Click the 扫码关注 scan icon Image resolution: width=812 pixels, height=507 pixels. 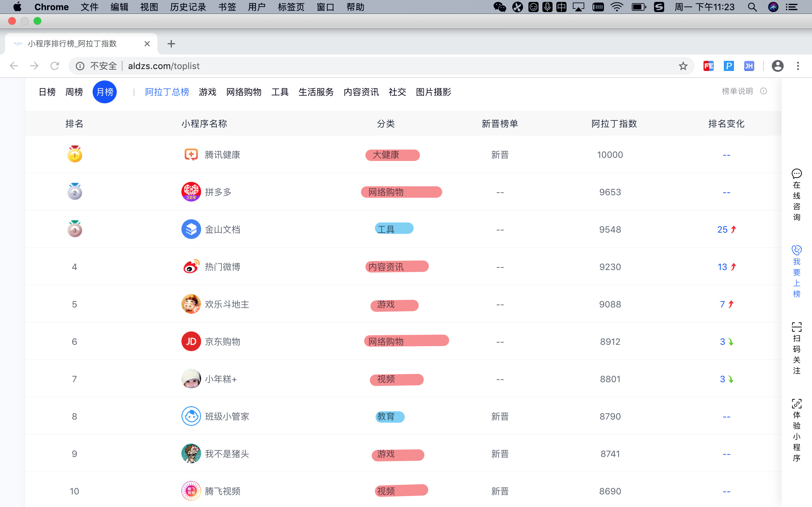pos(796,327)
